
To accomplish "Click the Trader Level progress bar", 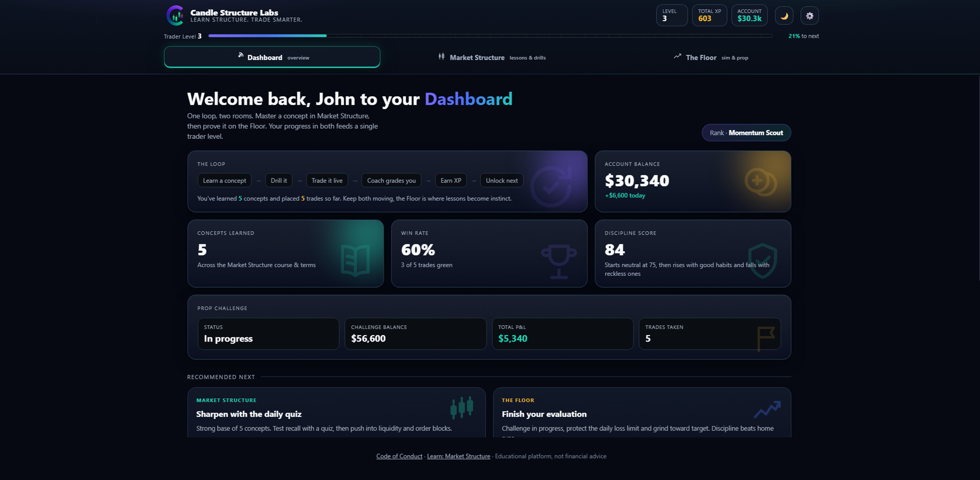I will (x=490, y=36).
